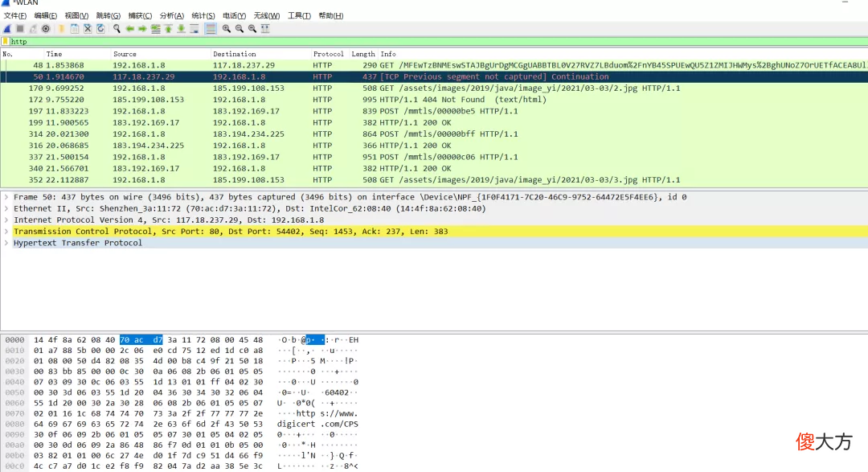Screen dimensions: 868x472
Task: Restart the current capture
Action: 33,29
